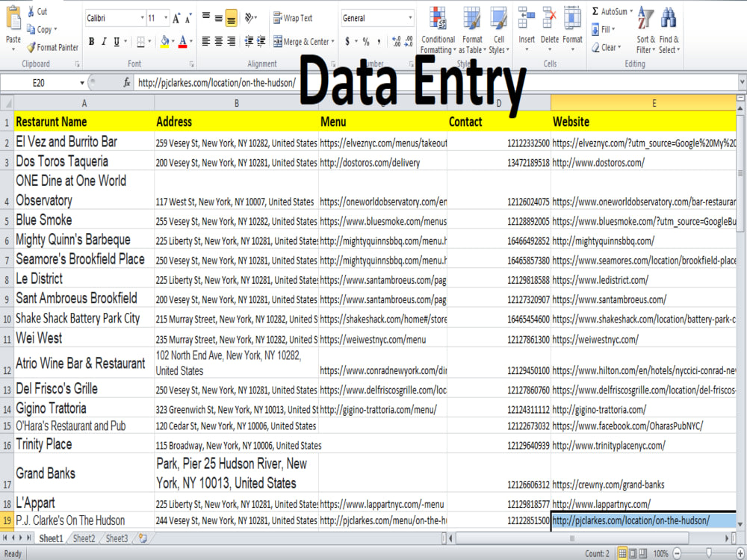
Task: Expand the Sort & Filter menu
Action: click(645, 31)
